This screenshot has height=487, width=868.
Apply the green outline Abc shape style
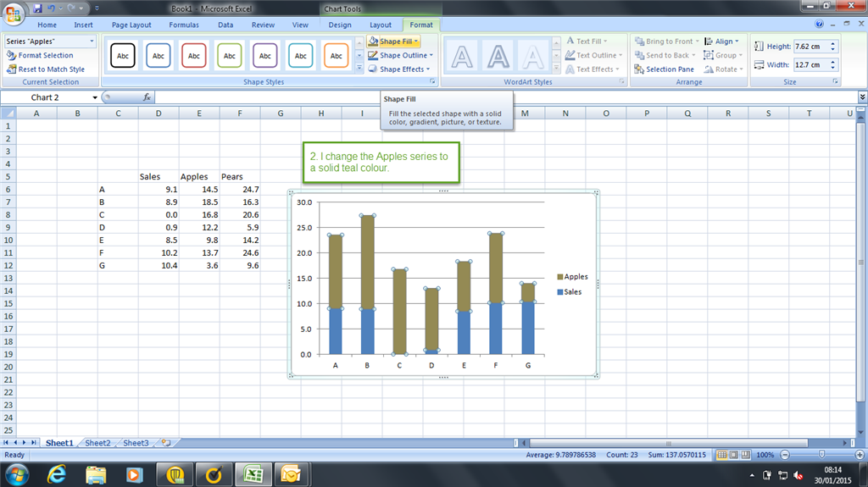[229, 56]
